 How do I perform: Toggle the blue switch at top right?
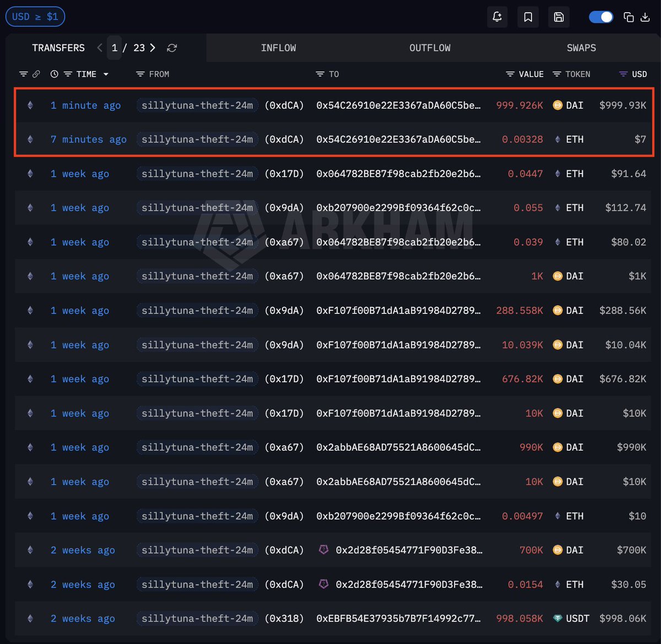point(601,17)
